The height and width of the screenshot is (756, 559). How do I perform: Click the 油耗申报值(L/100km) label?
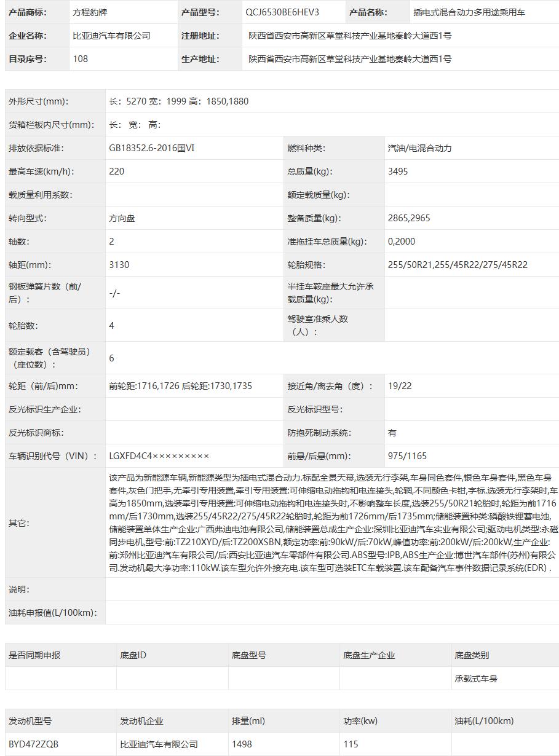53,613
